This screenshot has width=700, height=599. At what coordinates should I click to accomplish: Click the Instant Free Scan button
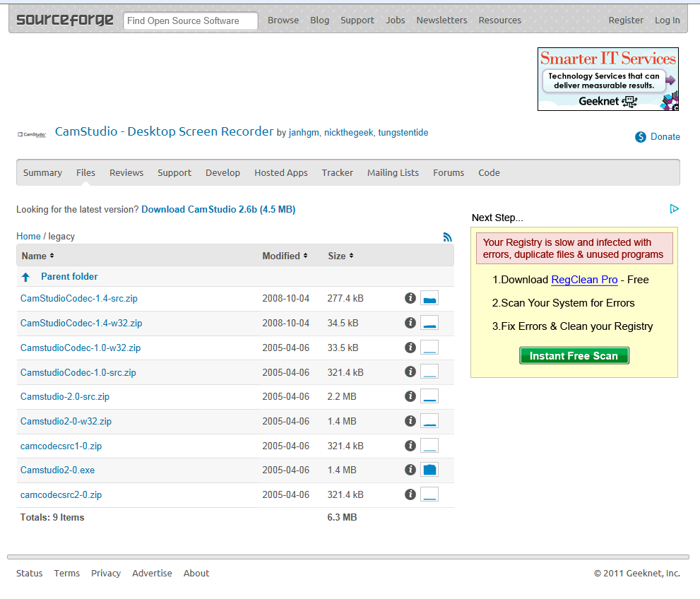[x=574, y=356]
